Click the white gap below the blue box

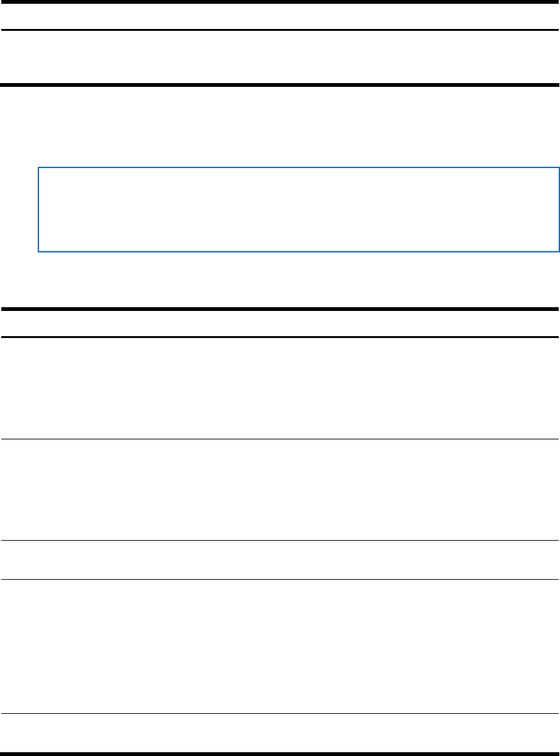pyautogui.click(x=280, y=280)
